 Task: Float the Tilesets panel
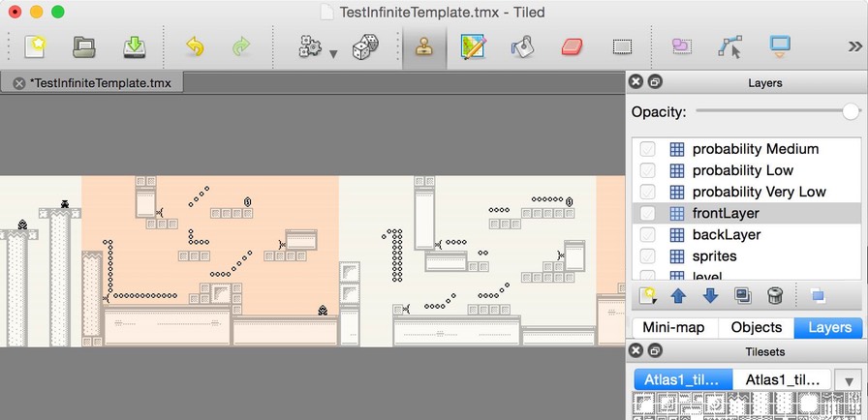click(x=655, y=351)
